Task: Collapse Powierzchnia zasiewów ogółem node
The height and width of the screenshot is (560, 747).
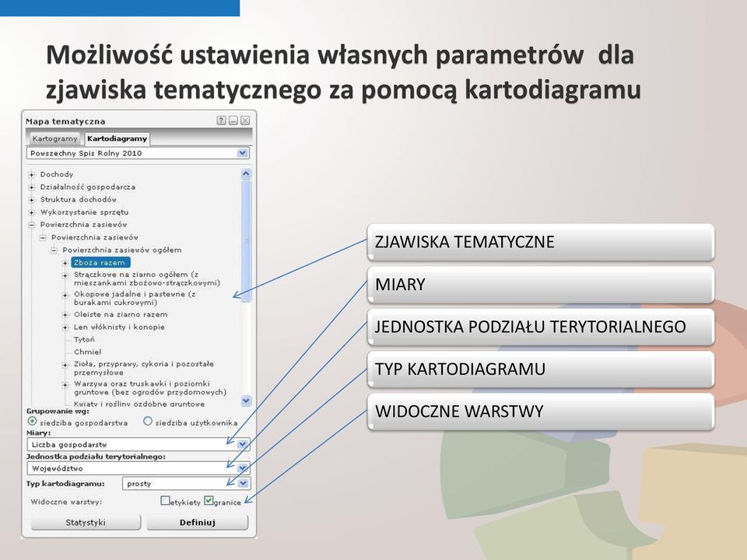Action: pyautogui.click(x=54, y=250)
